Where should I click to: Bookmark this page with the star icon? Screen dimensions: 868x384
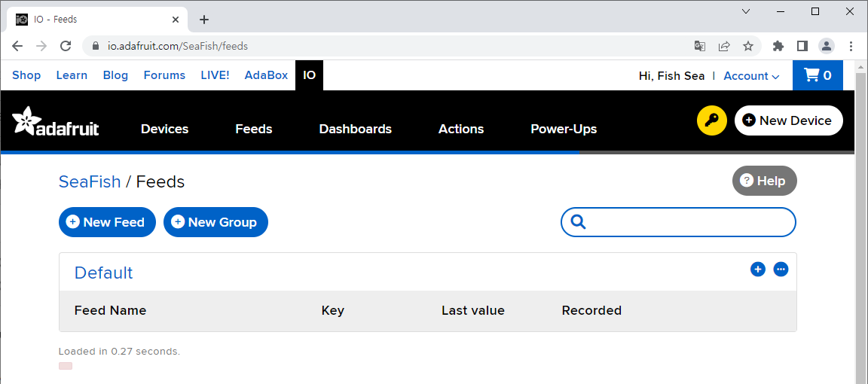[748, 46]
